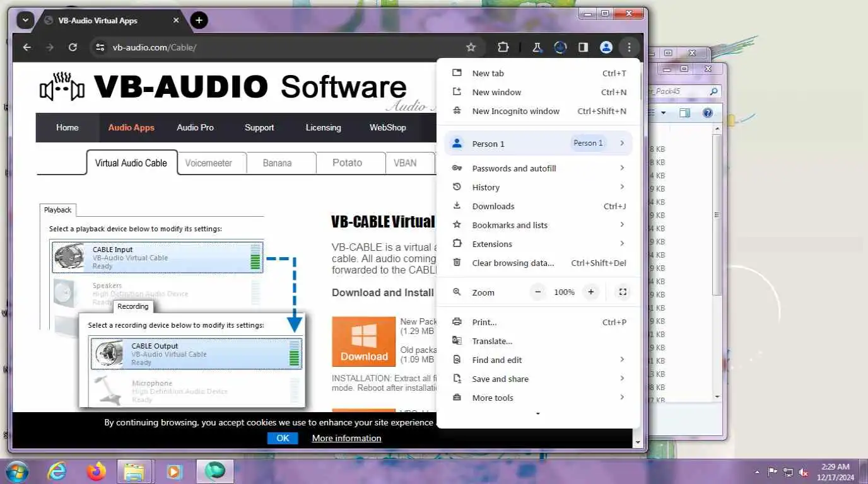
Task: Open the Windows Start button
Action: point(16,471)
